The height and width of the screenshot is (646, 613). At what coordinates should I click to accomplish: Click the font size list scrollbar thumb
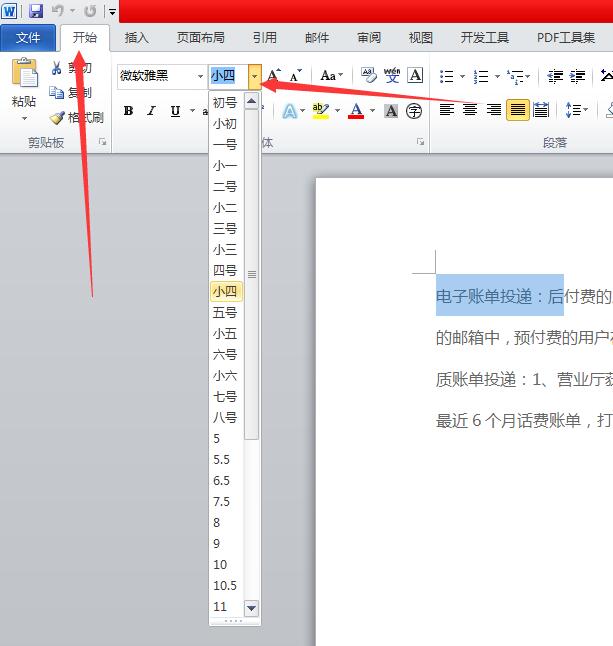point(251,274)
